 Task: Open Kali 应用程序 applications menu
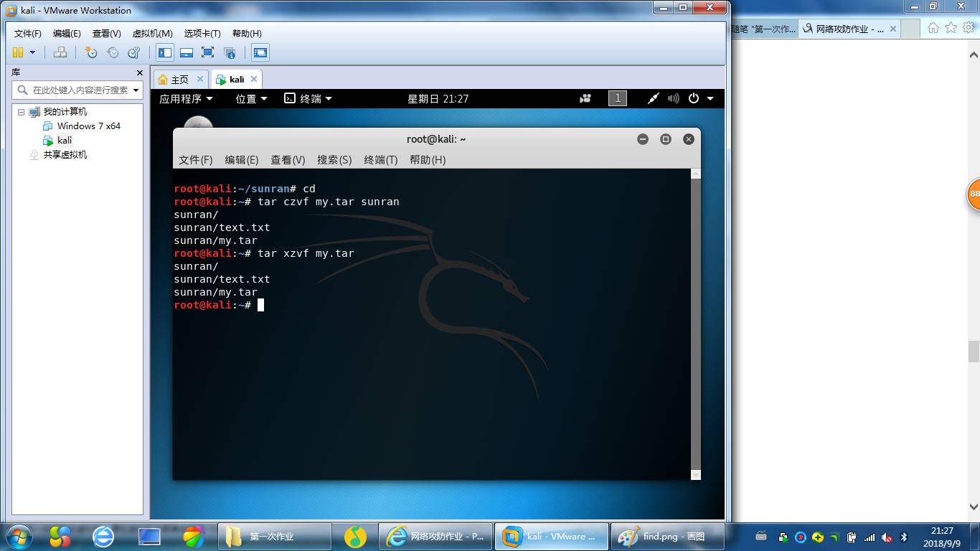click(186, 98)
